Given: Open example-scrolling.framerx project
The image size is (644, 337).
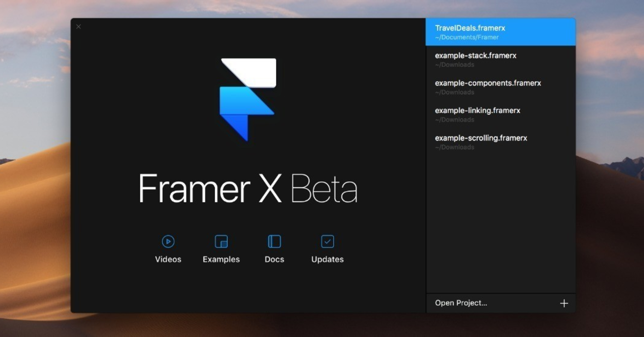Looking at the screenshot, I should (501, 142).
